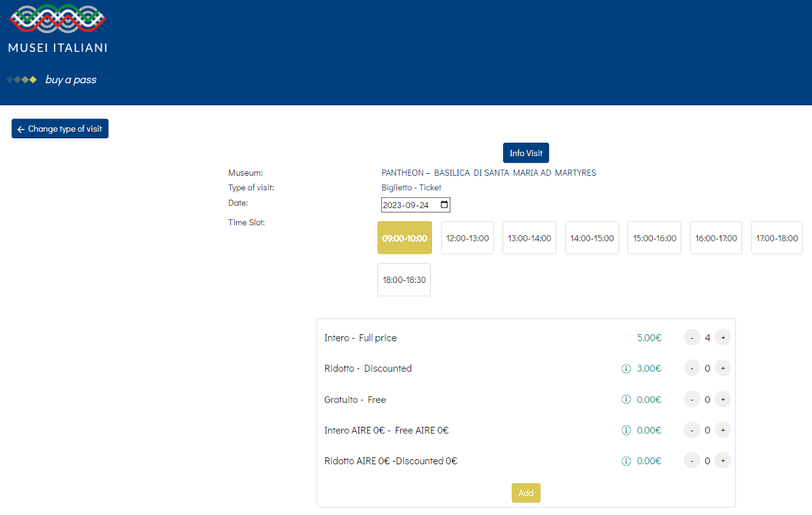This screenshot has width=812, height=515.
Task: Go back with Change type of visit
Action: click(60, 129)
